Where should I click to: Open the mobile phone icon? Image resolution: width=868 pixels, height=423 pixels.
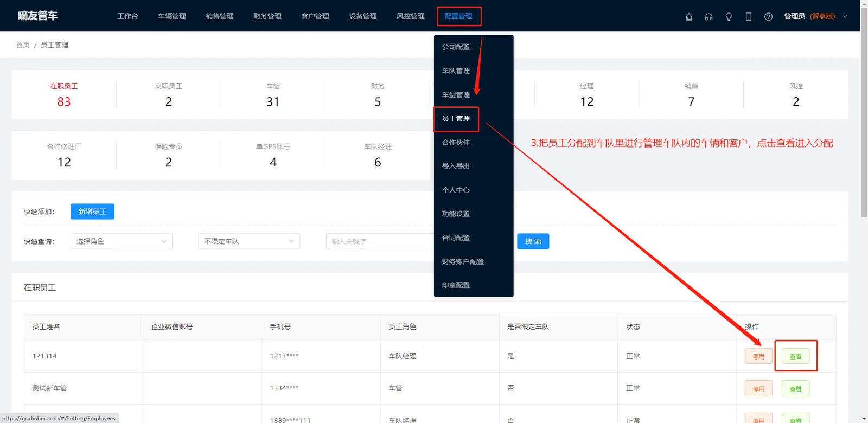point(749,16)
